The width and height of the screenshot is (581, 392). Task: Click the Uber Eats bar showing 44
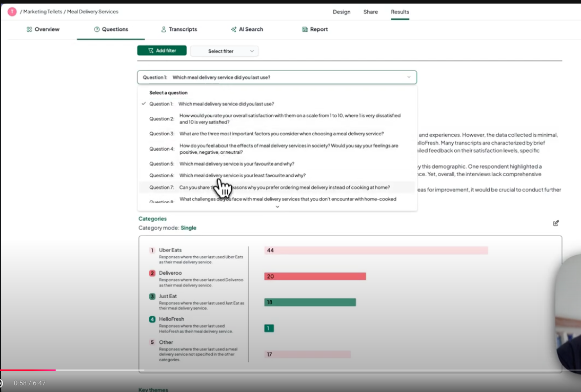[376, 251]
